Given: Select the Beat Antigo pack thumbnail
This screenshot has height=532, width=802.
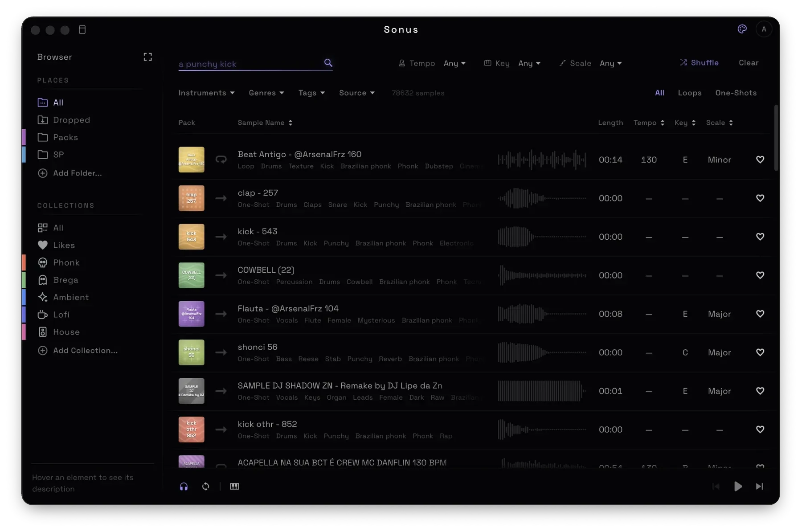Looking at the screenshot, I should click(x=191, y=160).
